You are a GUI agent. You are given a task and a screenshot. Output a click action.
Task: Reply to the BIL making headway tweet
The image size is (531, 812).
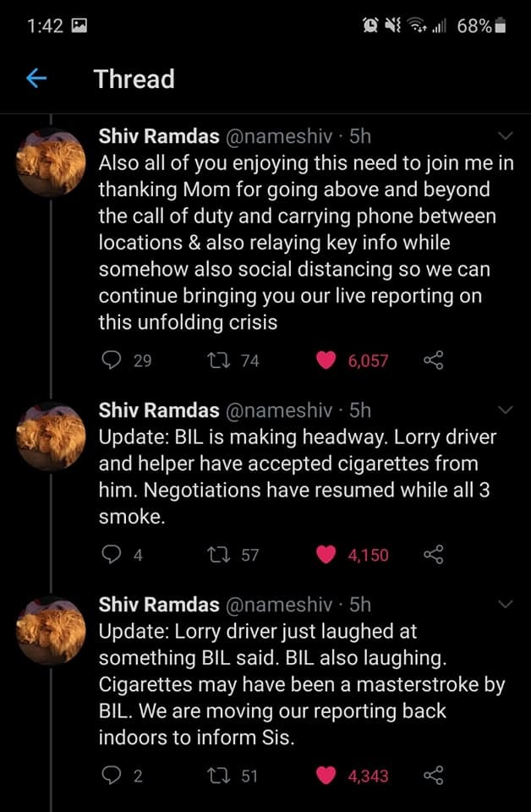[x=112, y=555]
